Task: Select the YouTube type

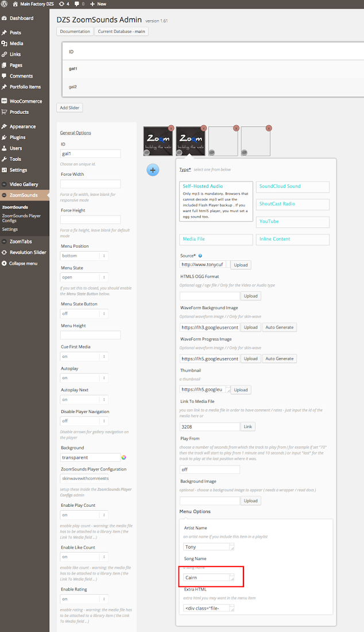Action: 293,222
